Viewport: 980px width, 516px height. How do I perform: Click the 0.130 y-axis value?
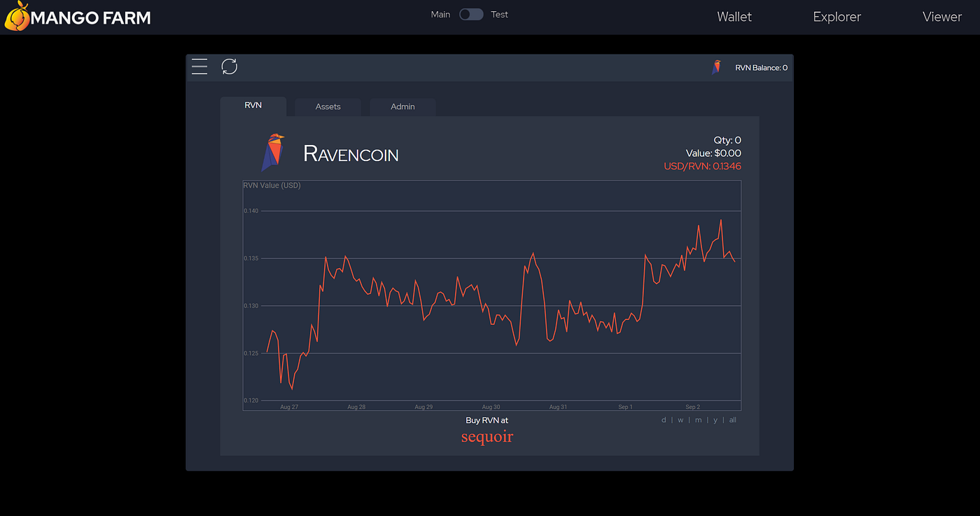click(251, 306)
